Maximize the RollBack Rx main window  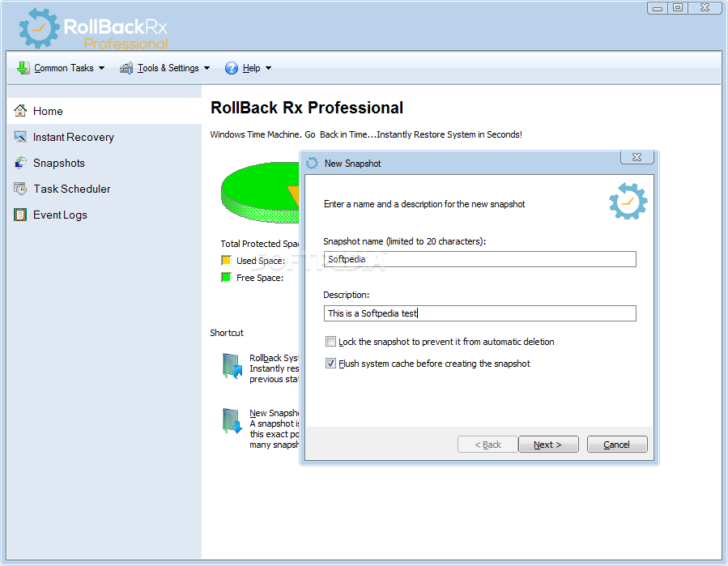pyautogui.click(x=678, y=8)
